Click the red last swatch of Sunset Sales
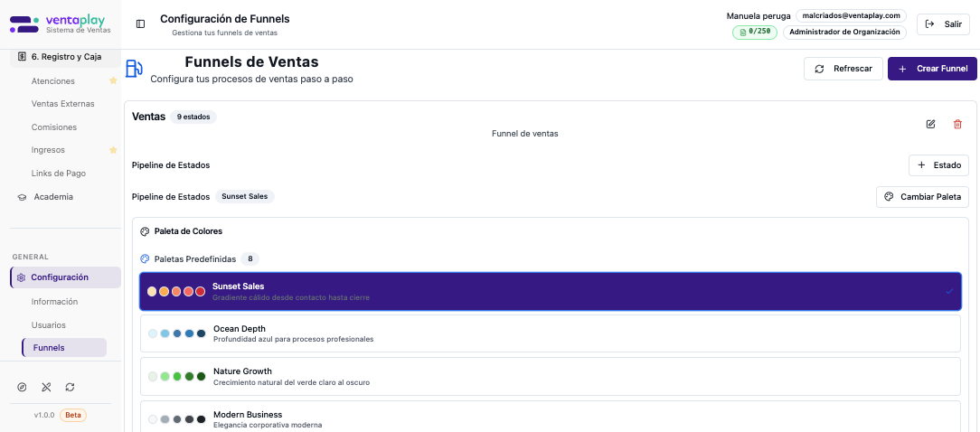This screenshot has height=432, width=980. 200,291
